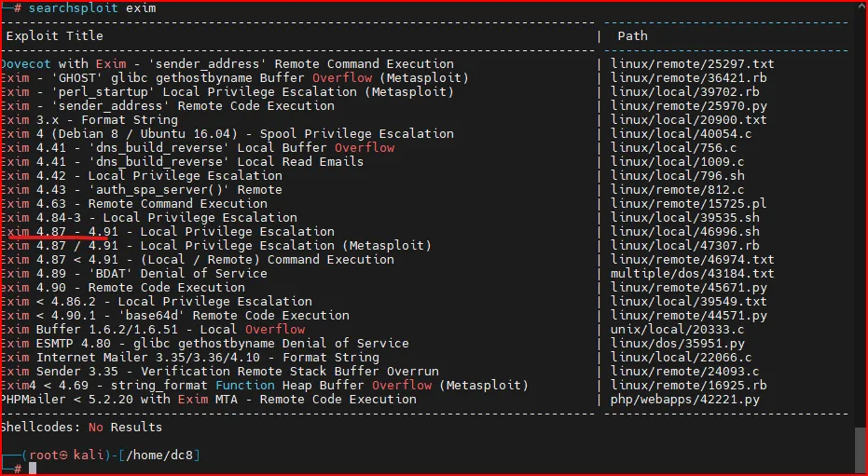Click the PHPMailer < 5.2.20 exploit line
Viewport: 868px width, 476px height.
tap(208, 400)
